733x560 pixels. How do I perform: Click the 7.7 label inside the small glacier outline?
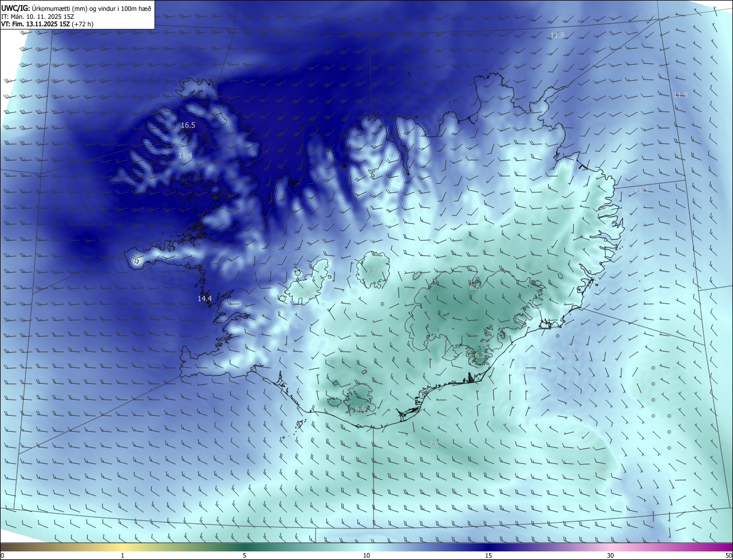371,271
